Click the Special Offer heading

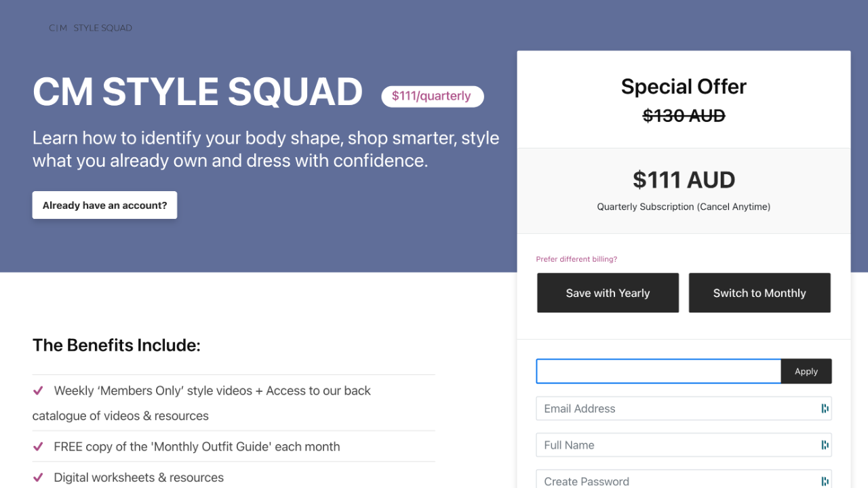684,87
